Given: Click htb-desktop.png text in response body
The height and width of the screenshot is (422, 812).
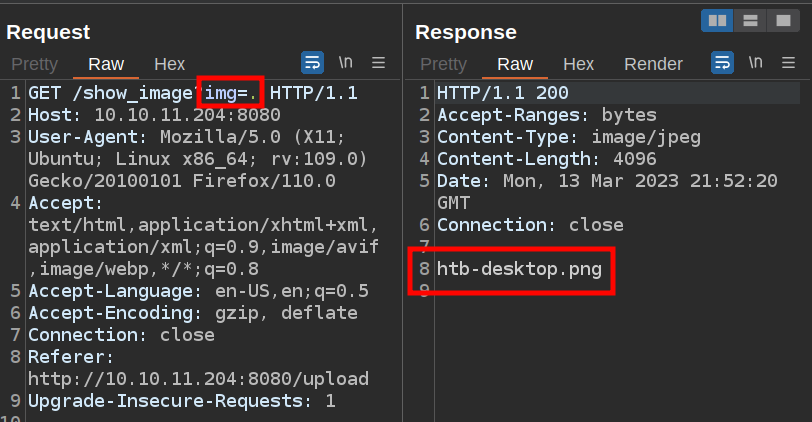Looking at the screenshot, I should [512, 268].
